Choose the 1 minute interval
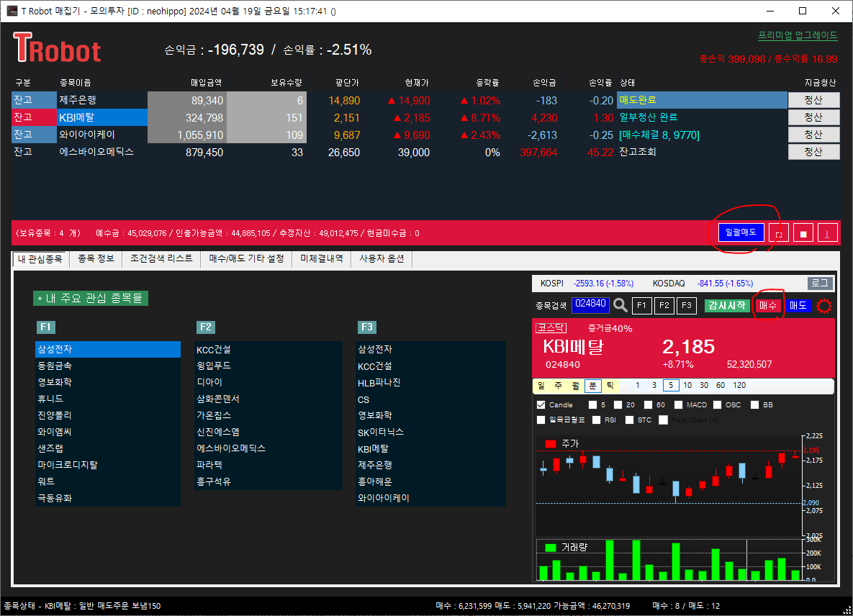 tap(638, 386)
